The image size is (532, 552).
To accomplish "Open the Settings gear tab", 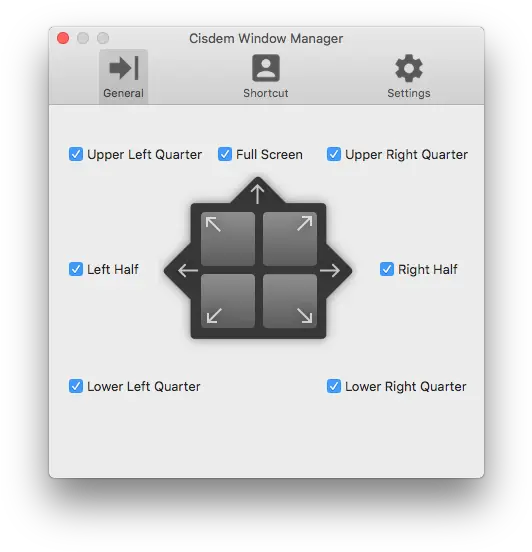I will (x=409, y=76).
